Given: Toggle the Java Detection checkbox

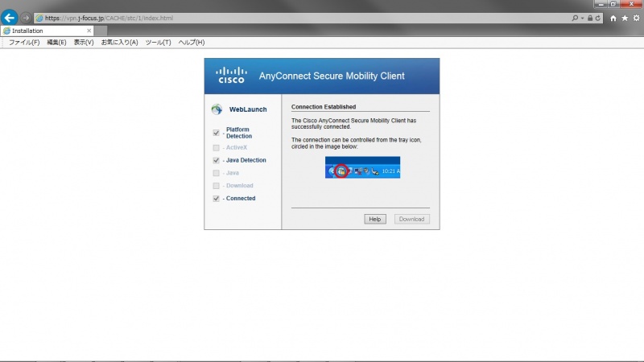Looking at the screenshot, I should [216, 160].
